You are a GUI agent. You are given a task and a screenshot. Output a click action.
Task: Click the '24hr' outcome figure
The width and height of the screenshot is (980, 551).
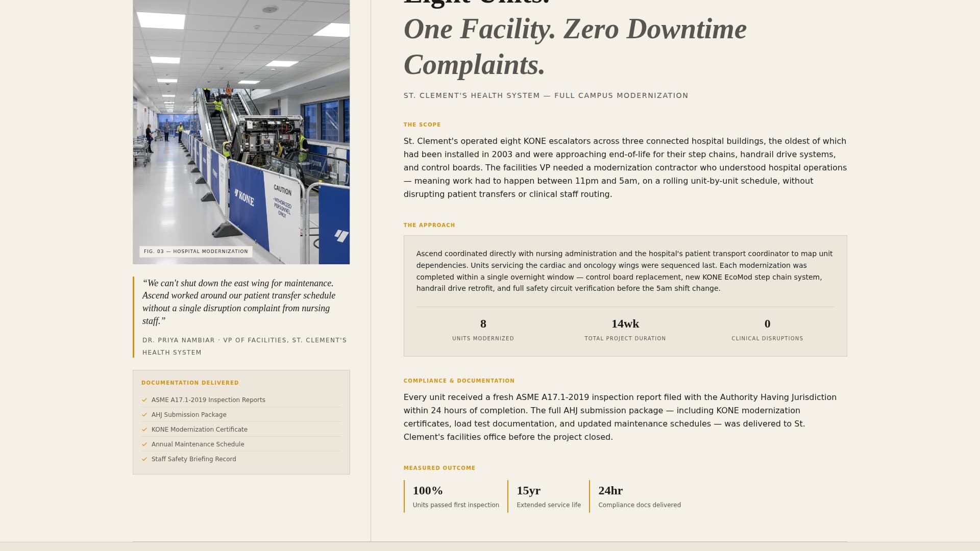(610, 491)
